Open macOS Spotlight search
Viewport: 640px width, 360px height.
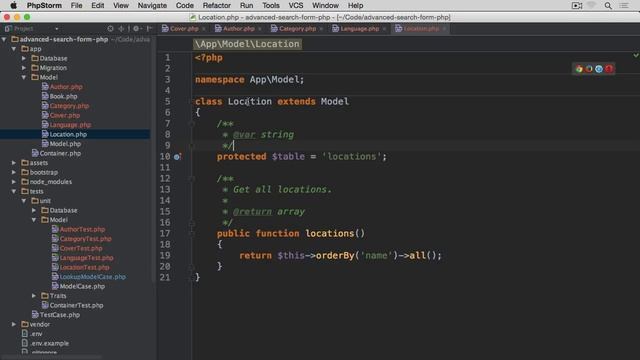click(x=608, y=6)
